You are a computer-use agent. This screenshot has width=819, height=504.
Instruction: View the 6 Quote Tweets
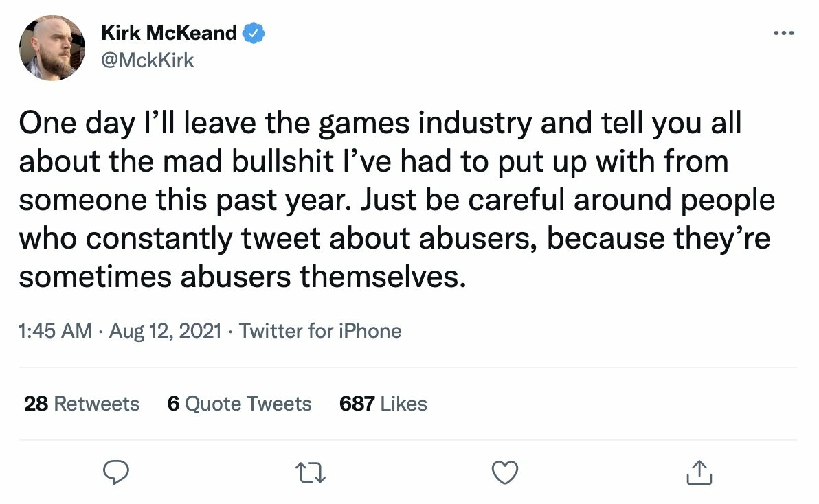tap(239, 404)
